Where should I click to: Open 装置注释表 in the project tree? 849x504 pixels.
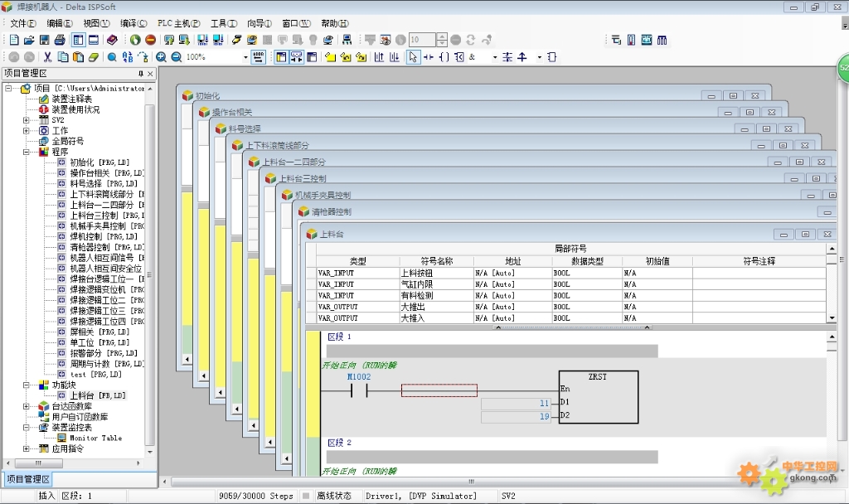tap(72, 99)
